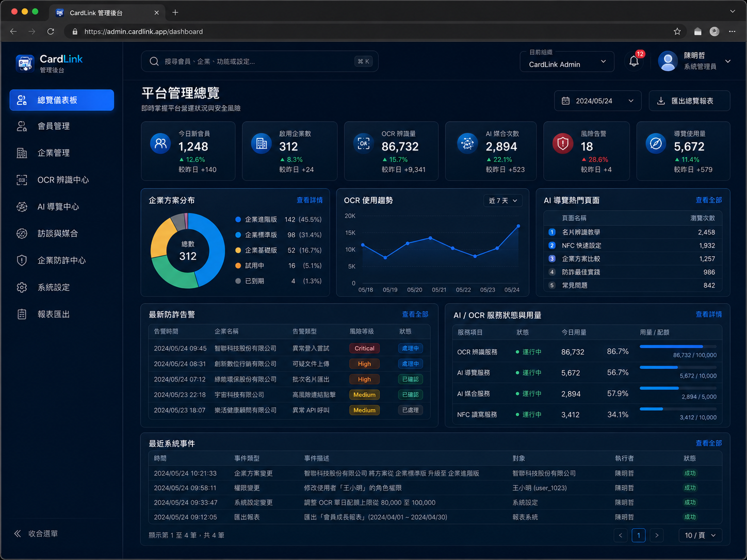Viewport: 747px width, 560px height.
Task: Click the OCR 辨識中心 sidebar icon
Action: (x=22, y=180)
